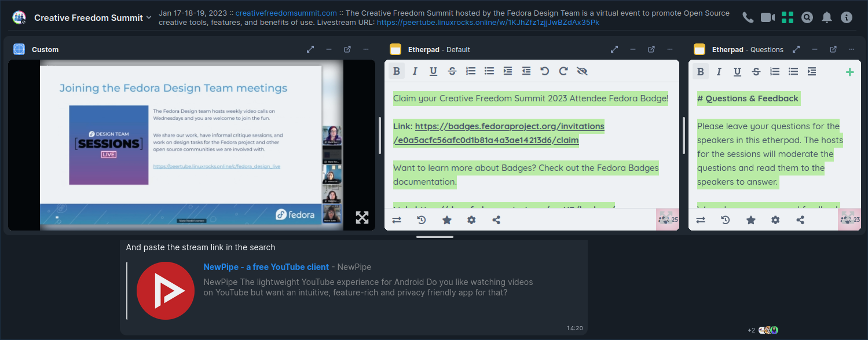Open Etherpad Default settings gear
Image resolution: width=868 pixels, height=340 pixels.
[471, 220]
